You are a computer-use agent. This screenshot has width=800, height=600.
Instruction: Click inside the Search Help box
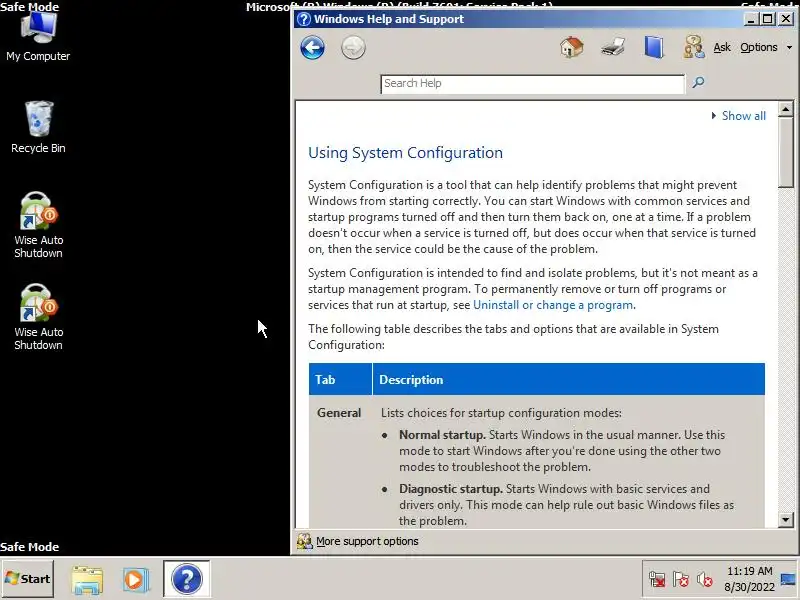pyautogui.click(x=532, y=84)
